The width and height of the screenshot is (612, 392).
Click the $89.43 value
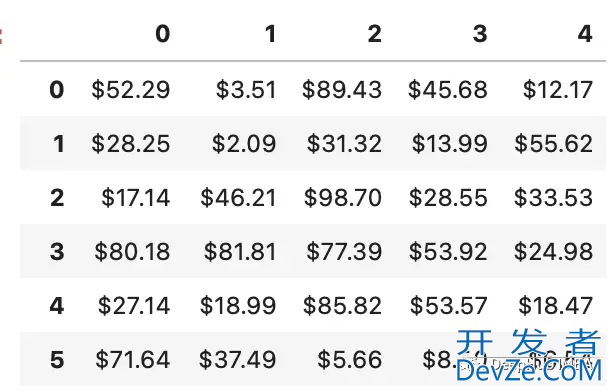pyautogui.click(x=342, y=90)
